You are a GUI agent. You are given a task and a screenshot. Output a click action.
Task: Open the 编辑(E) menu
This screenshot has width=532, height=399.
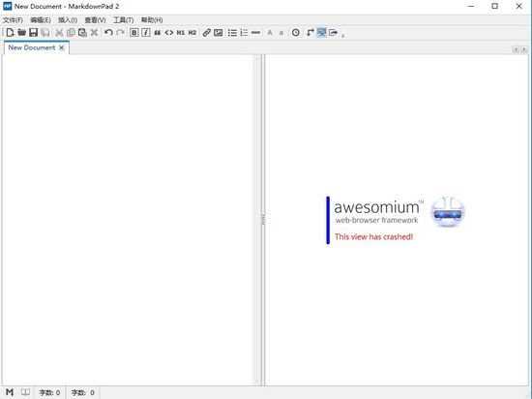[41, 20]
